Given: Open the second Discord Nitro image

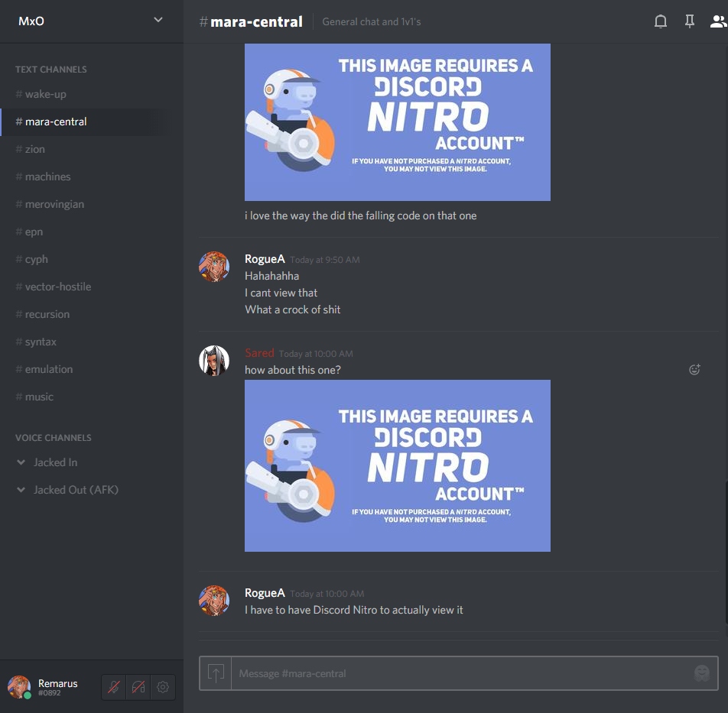Looking at the screenshot, I should click(x=397, y=465).
